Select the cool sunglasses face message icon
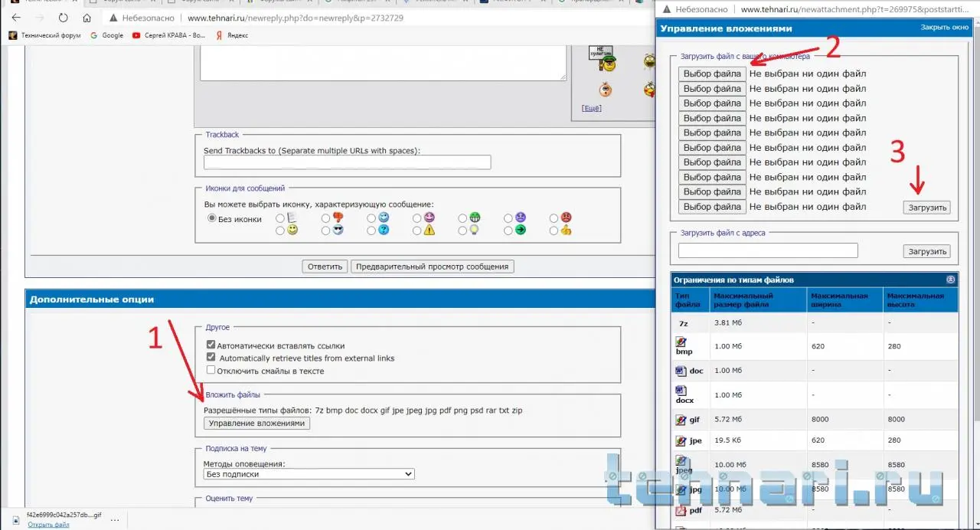 [338, 230]
